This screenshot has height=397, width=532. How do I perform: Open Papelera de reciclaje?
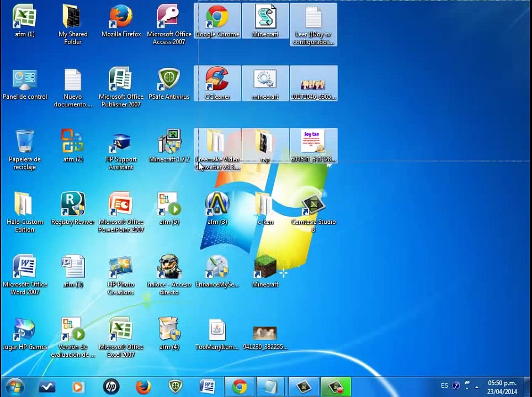(25, 150)
